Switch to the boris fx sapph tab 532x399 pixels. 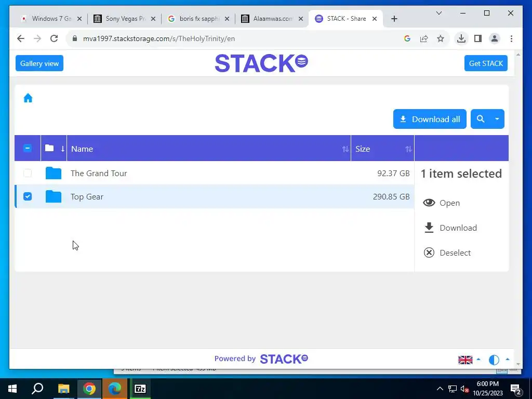tap(199, 19)
